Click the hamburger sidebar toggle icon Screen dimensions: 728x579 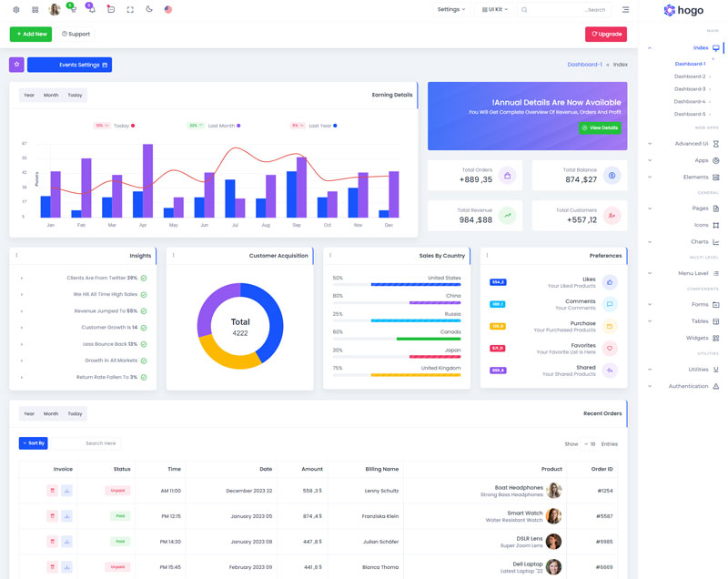pos(625,10)
